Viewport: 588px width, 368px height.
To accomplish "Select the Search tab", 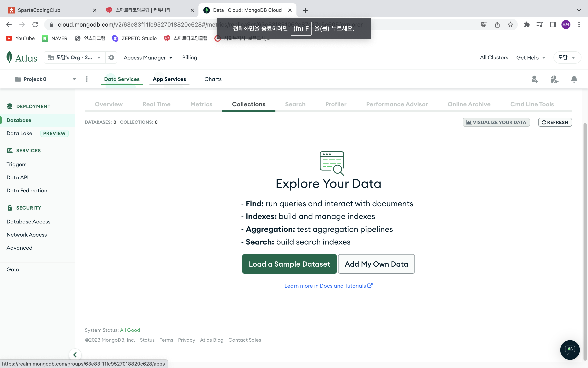I will pos(295,104).
